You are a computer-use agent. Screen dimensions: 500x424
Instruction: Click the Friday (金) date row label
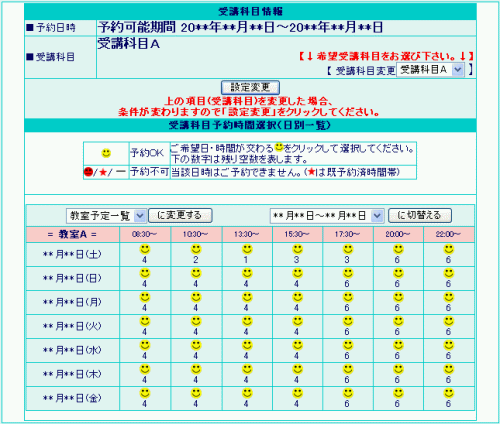click(x=72, y=398)
